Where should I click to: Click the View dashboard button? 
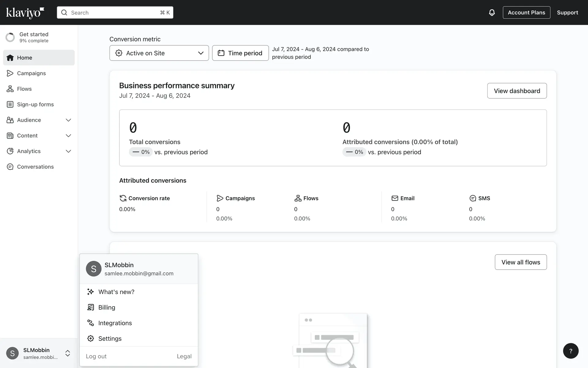(517, 91)
